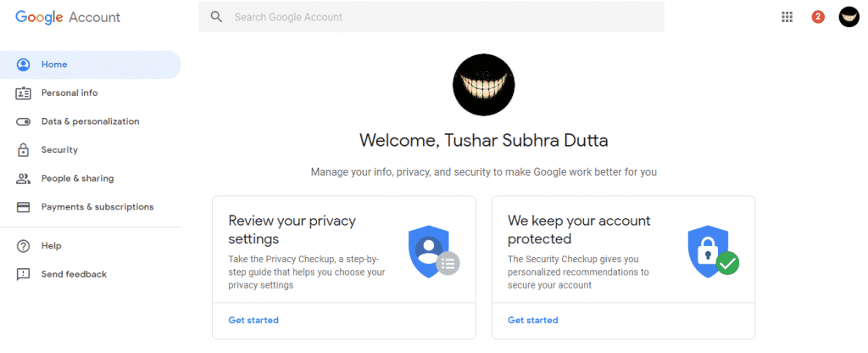Click the red notifications badge
The width and height of the screenshot is (868, 353).
point(818,17)
